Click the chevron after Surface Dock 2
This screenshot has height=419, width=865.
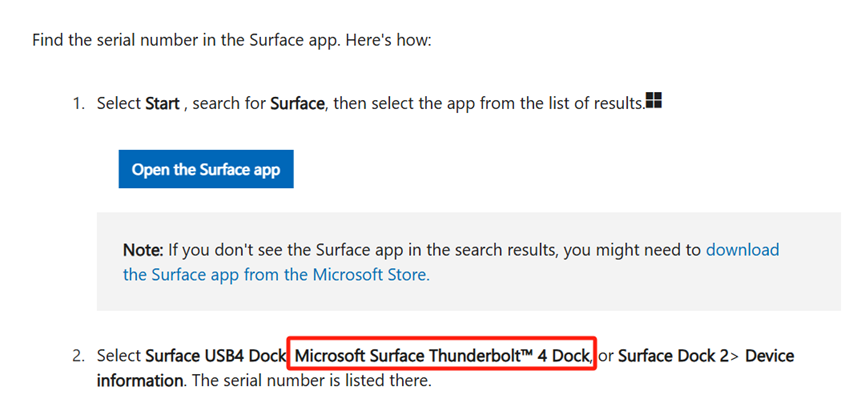pyautogui.click(x=736, y=356)
